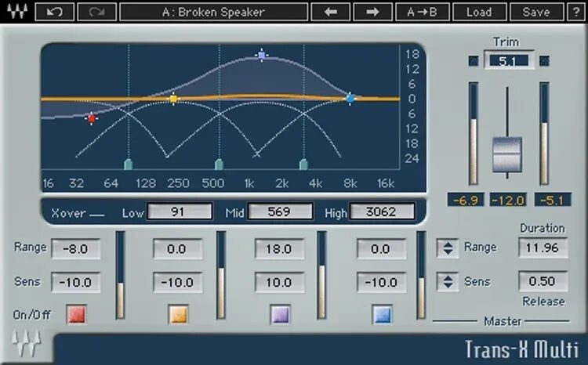The width and height of the screenshot is (588, 365).
Task: Open the Save menu
Action: point(536,12)
